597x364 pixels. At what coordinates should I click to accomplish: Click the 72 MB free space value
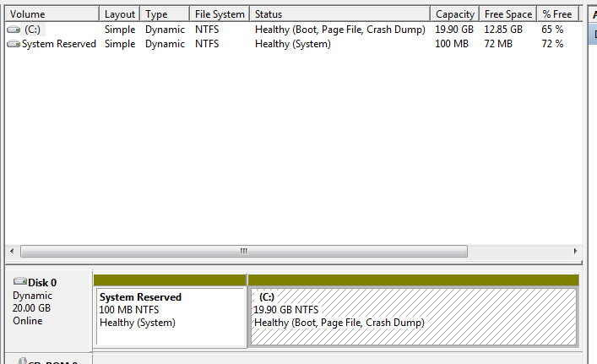coord(498,44)
